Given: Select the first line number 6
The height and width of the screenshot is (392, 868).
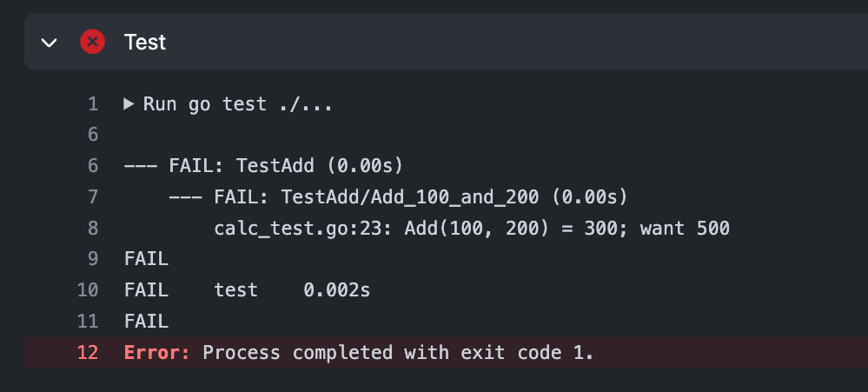Looking at the screenshot, I should (x=93, y=135).
